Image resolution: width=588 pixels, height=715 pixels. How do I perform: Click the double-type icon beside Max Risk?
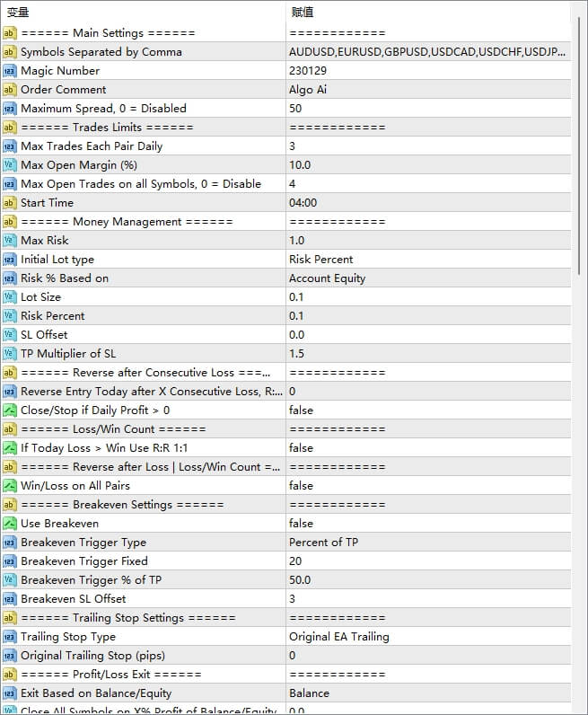coord(9,241)
